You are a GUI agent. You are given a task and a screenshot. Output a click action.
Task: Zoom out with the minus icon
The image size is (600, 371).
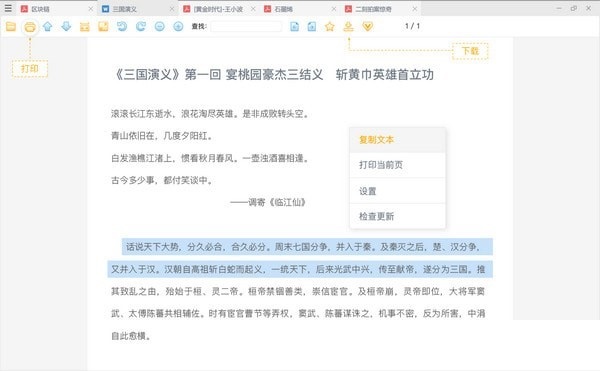coord(160,26)
